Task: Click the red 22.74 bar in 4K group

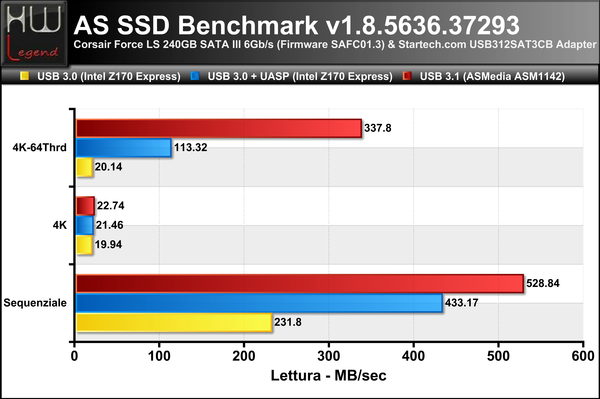Action: 85,206
